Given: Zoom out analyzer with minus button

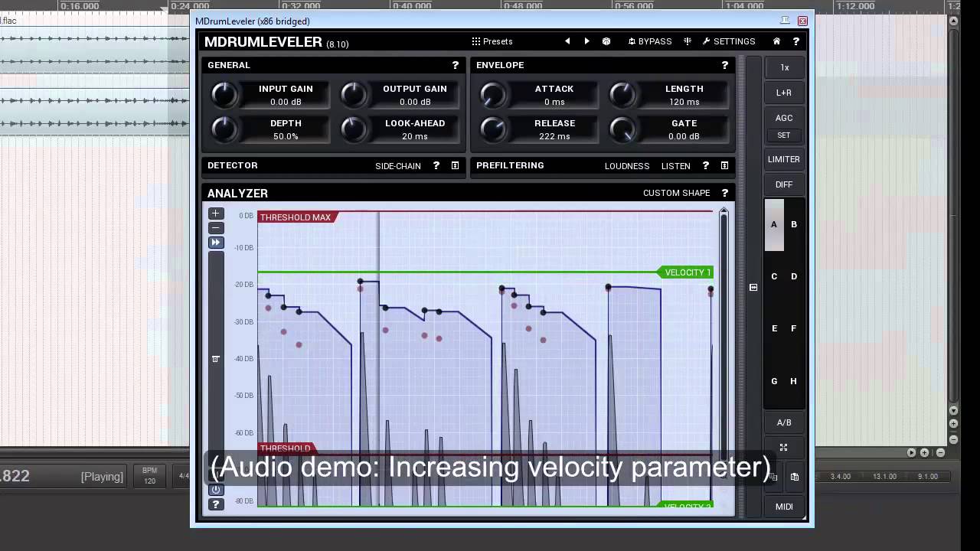Looking at the screenshot, I should pos(216,228).
